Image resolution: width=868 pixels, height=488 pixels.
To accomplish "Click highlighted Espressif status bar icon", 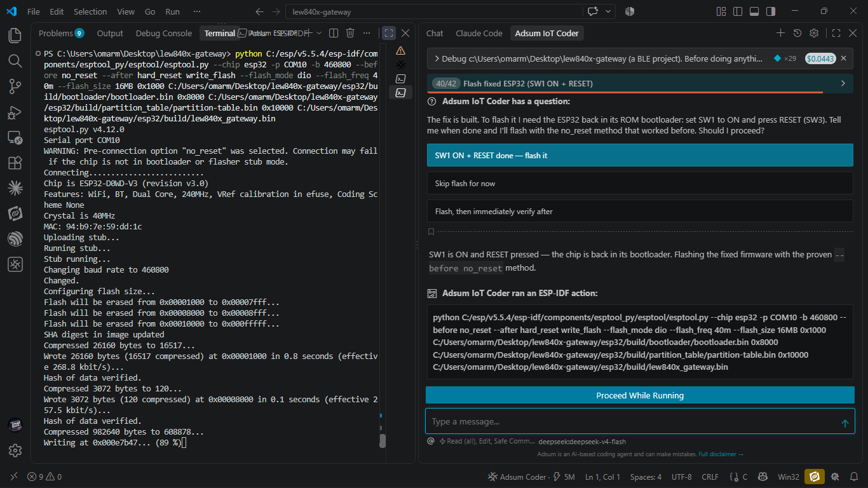I will (x=815, y=477).
